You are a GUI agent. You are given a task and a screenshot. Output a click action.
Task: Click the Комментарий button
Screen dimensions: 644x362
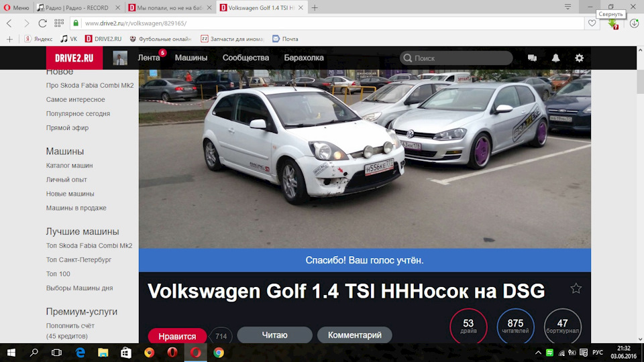(x=354, y=335)
